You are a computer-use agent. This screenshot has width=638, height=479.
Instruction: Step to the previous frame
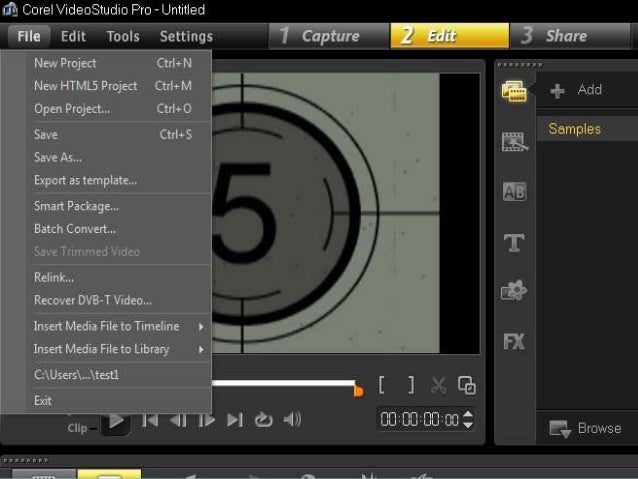[178, 420]
